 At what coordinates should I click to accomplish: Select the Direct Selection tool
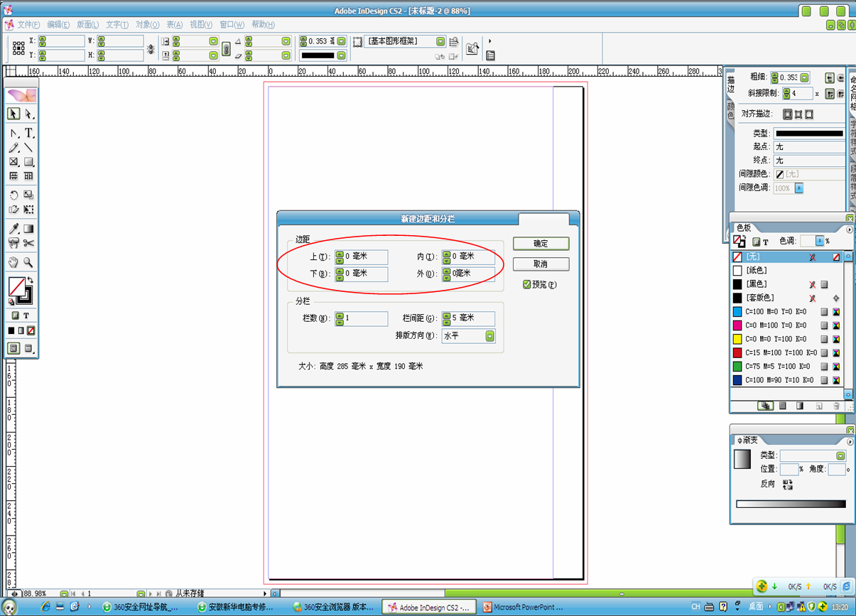click(29, 114)
